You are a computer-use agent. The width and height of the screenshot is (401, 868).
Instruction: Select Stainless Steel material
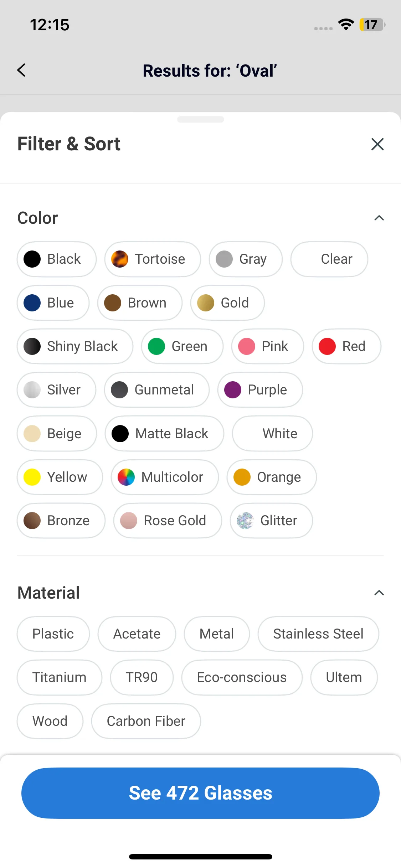coord(318,634)
